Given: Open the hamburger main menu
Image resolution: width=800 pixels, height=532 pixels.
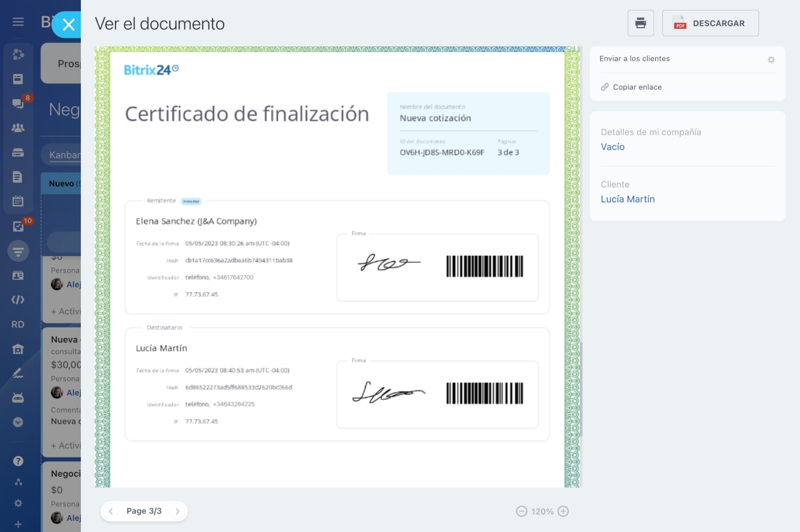Looking at the screenshot, I should [18, 22].
